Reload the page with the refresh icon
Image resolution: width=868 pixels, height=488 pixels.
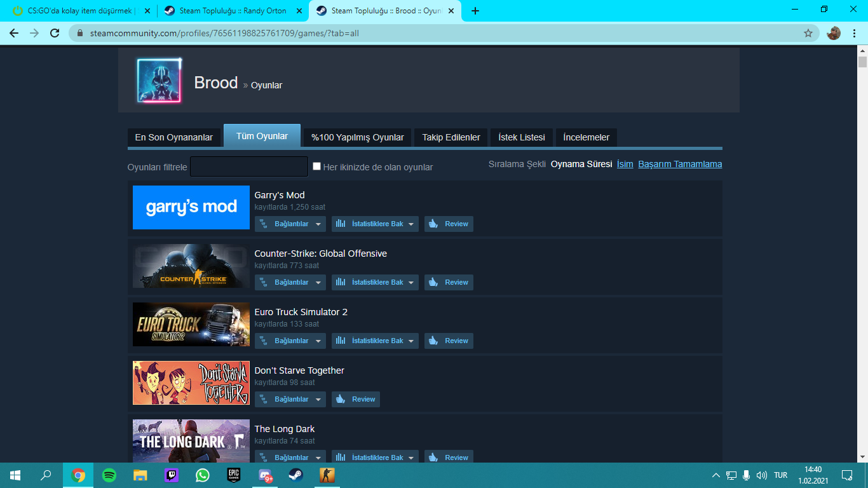pyautogui.click(x=55, y=33)
